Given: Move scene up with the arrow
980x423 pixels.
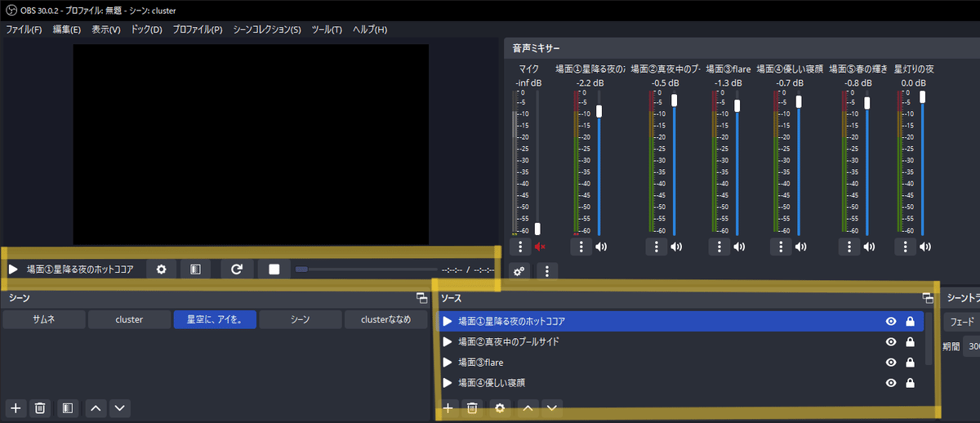Looking at the screenshot, I should tap(96, 407).
